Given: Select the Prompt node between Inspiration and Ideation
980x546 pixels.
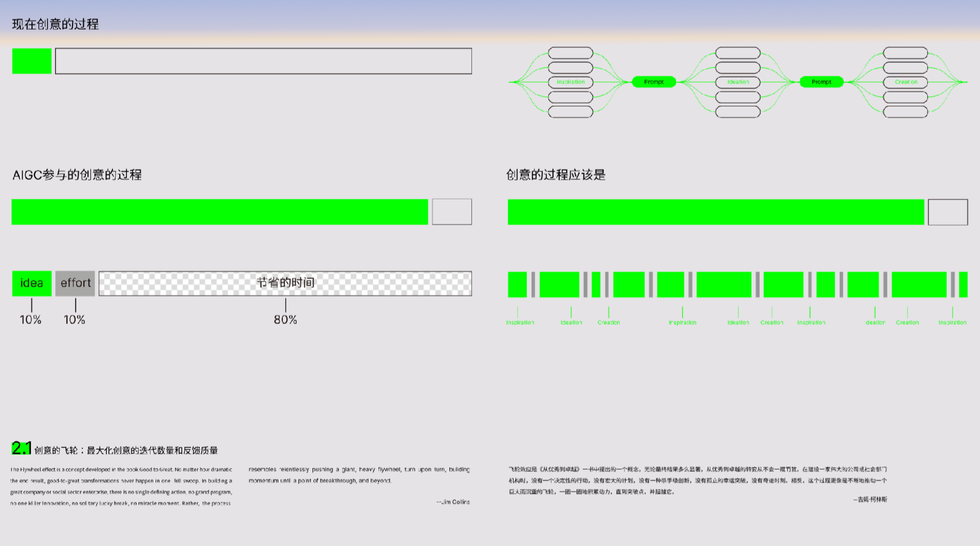Looking at the screenshot, I should [x=654, y=82].
